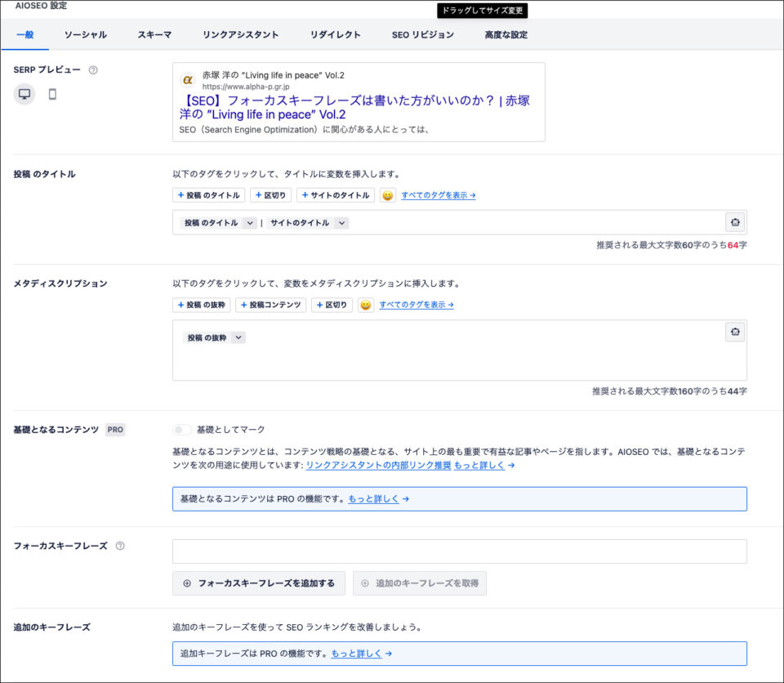Image resolution: width=784 pixels, height=683 pixels.
Task: Click フォーカスキーフレーズを追加する button
Action: tap(259, 583)
